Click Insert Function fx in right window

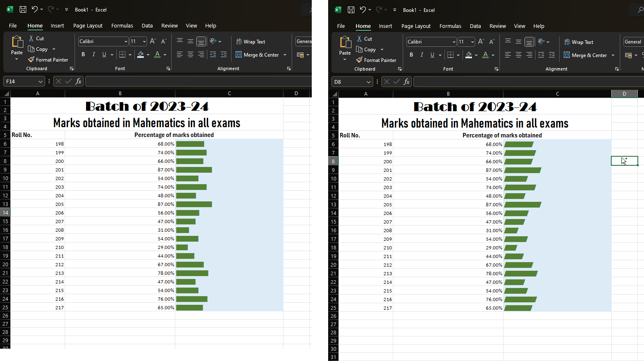click(406, 82)
